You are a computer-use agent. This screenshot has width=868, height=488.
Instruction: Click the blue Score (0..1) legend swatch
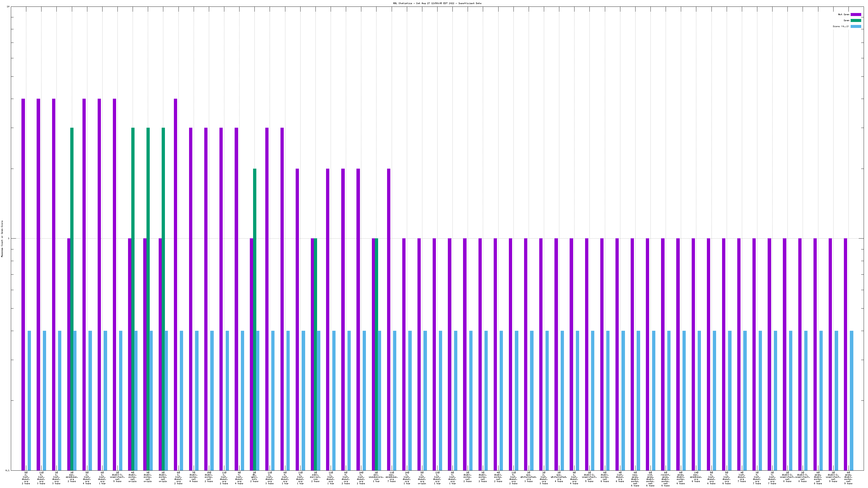(856, 27)
